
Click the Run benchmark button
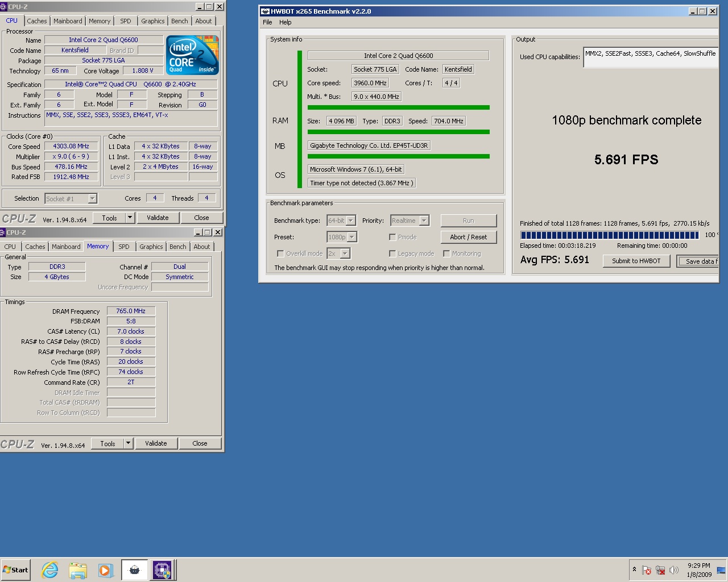tap(469, 221)
